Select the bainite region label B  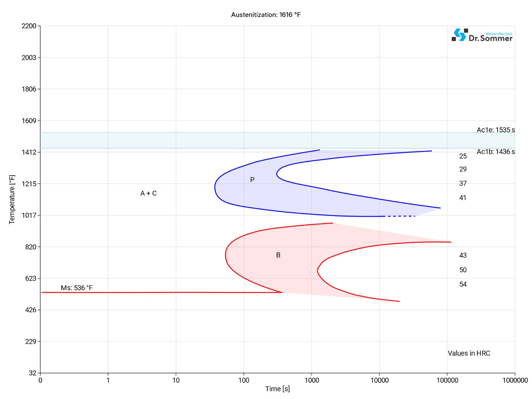coord(278,255)
